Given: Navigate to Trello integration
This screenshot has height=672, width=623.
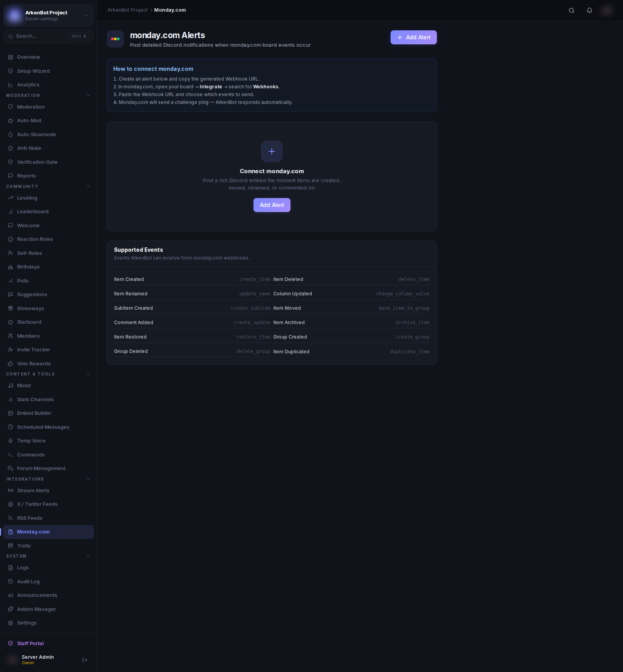Looking at the screenshot, I should pyautogui.click(x=48, y=546).
